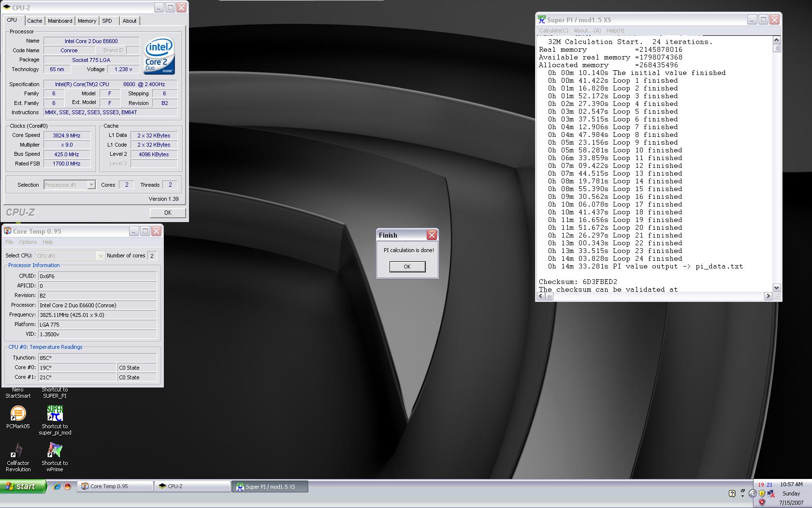Click the OK button in CPU-Z
Viewport: 812px width, 508px height.
[168, 212]
